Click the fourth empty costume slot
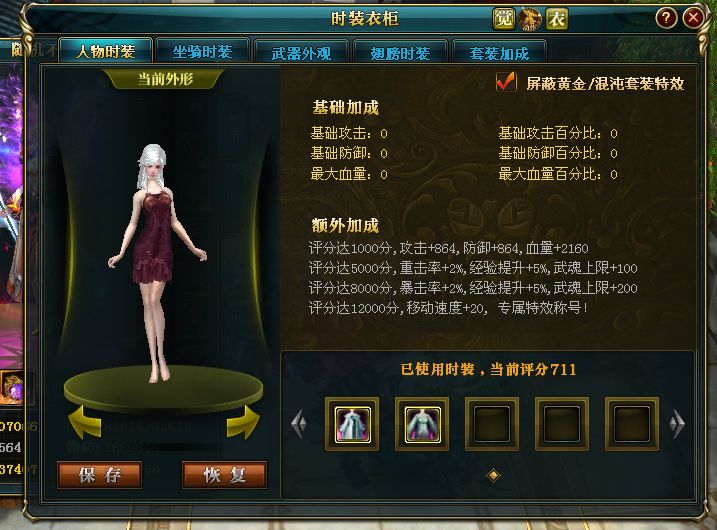Image resolution: width=717 pixels, height=530 pixels. pos(562,424)
